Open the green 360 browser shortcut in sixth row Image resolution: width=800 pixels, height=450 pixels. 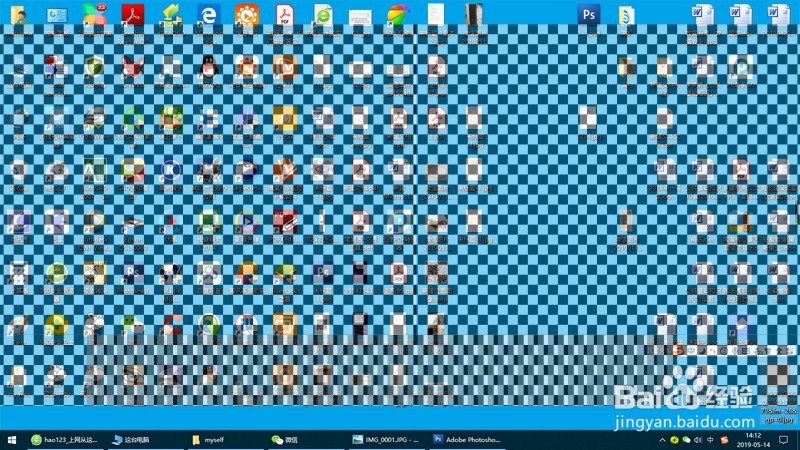(57, 274)
